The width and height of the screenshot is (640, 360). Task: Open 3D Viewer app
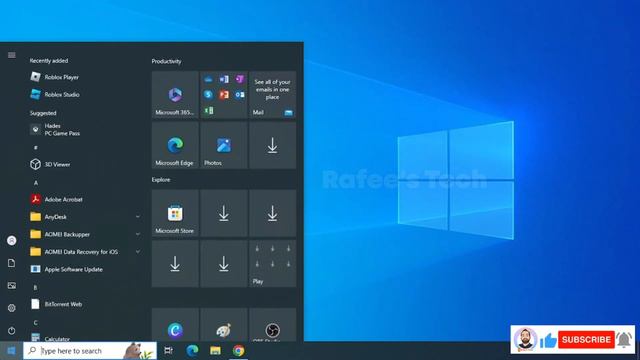tap(86, 164)
